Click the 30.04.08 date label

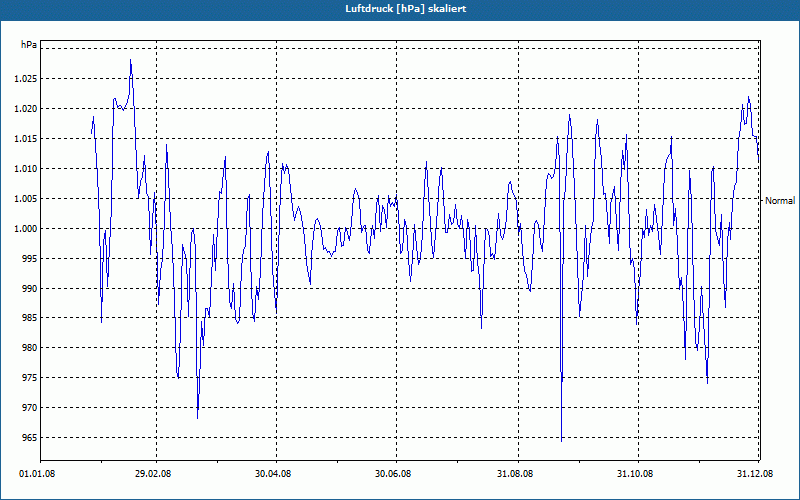click(x=273, y=474)
